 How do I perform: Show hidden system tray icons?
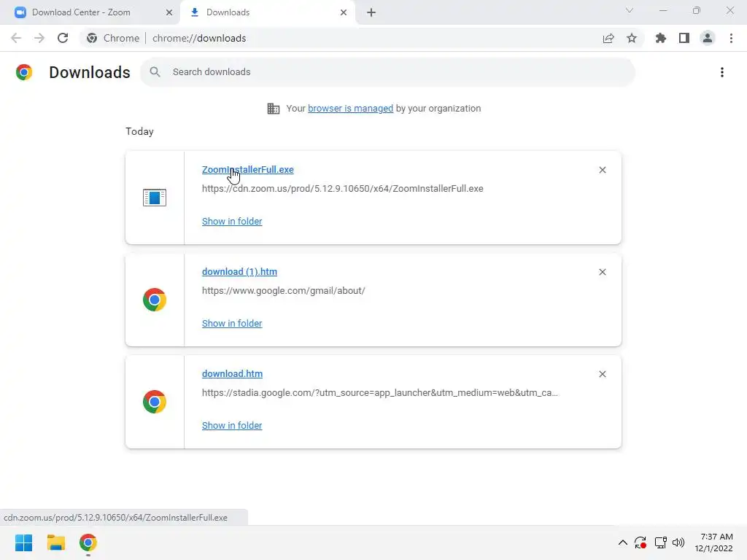[x=623, y=542]
